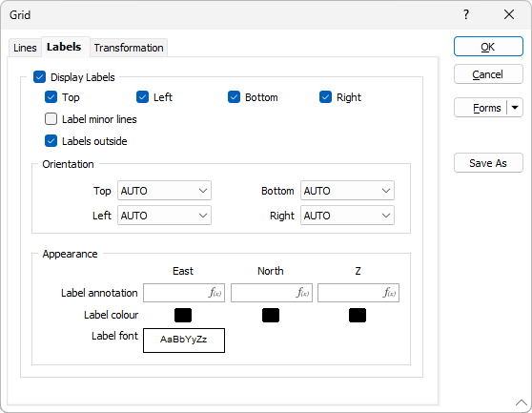Click the Save As button
Screen dimensions: 532x413
tap(488, 163)
